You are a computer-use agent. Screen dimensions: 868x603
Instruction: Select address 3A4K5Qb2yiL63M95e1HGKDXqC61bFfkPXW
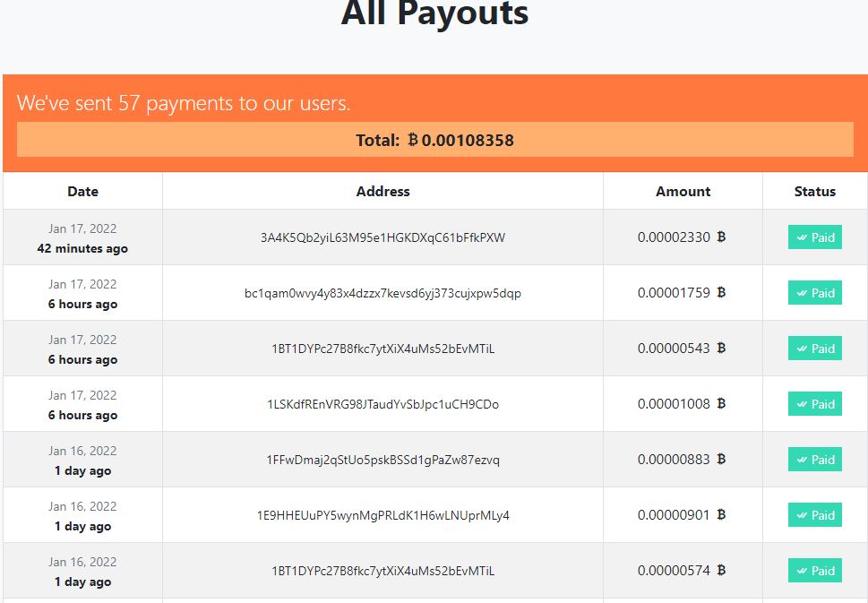pos(382,237)
